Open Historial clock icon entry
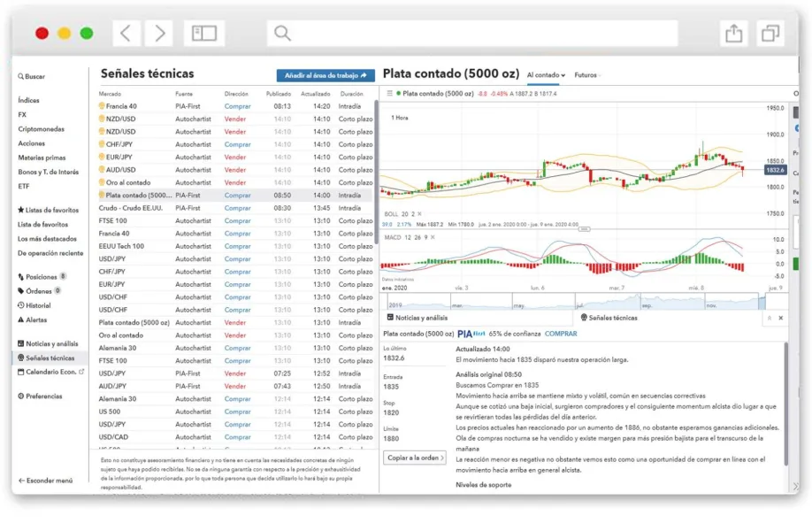This screenshot has height=531, width=812. 34,305
